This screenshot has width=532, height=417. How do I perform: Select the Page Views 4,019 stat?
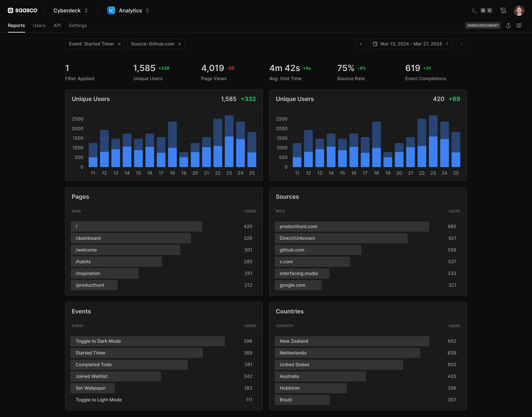(x=218, y=72)
